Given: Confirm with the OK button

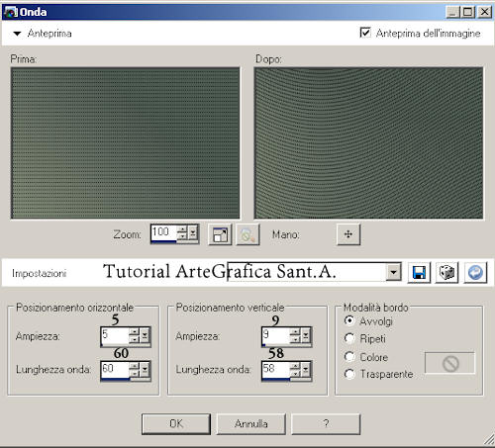Looking at the screenshot, I should 176,424.
